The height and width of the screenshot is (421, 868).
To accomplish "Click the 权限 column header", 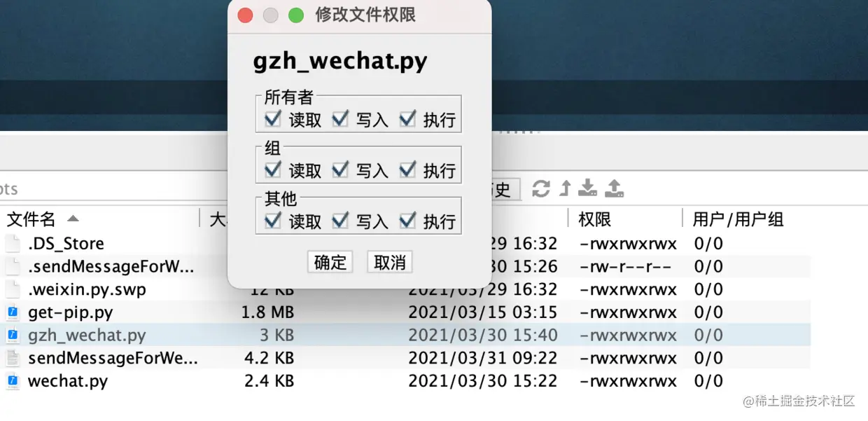I will pyautogui.click(x=596, y=219).
